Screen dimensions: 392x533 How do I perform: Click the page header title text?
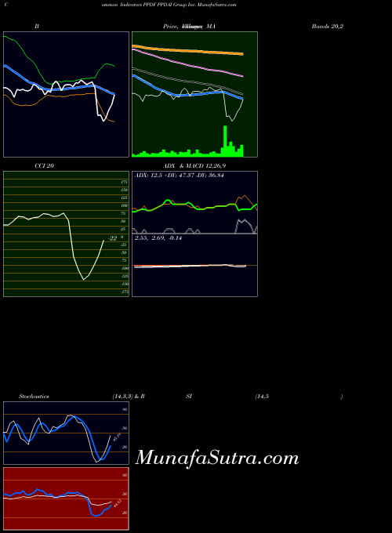[121, 5]
